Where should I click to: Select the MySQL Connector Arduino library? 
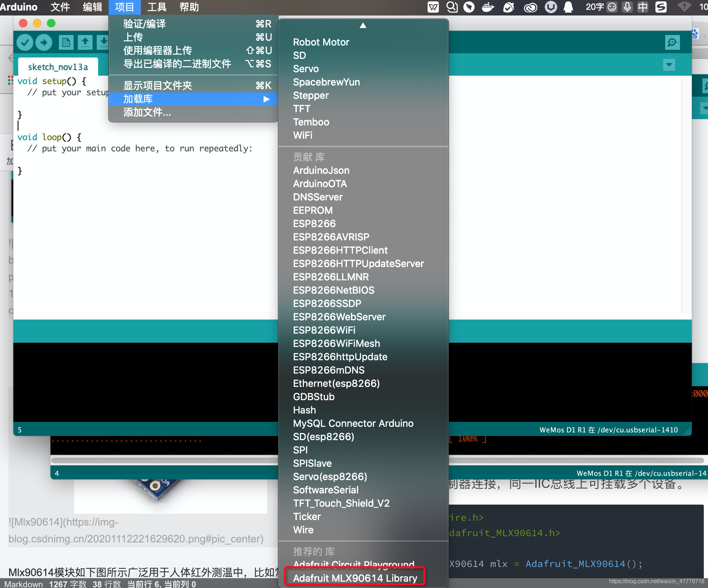(363, 423)
